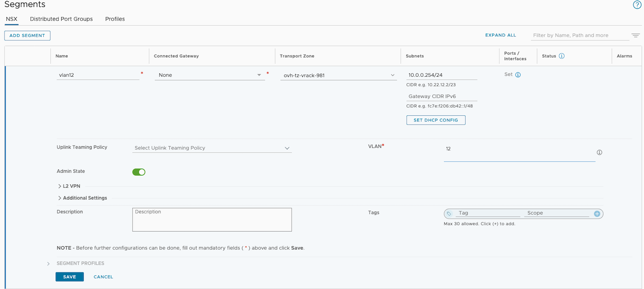Open the help question mark icon
Screen dimensions: 644x289
(x=637, y=5)
